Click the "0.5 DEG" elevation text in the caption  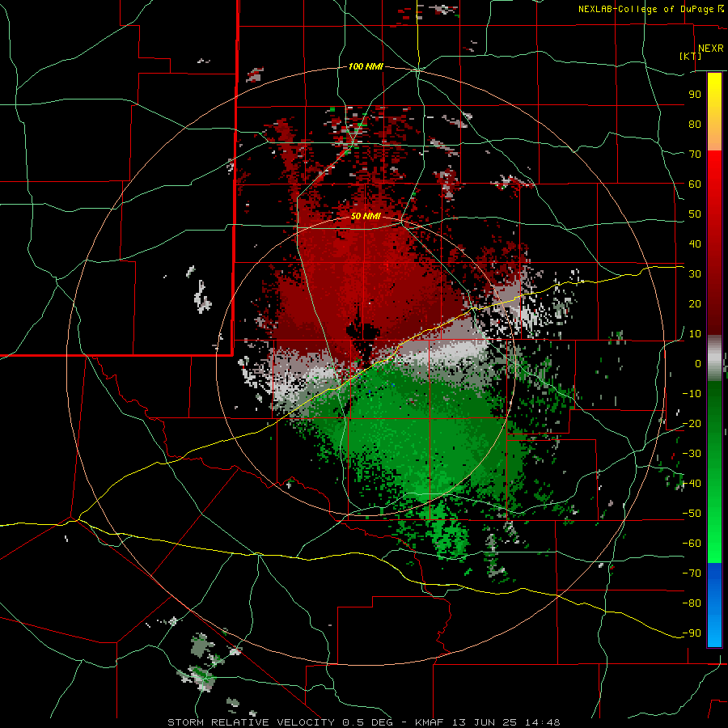[x=367, y=722]
